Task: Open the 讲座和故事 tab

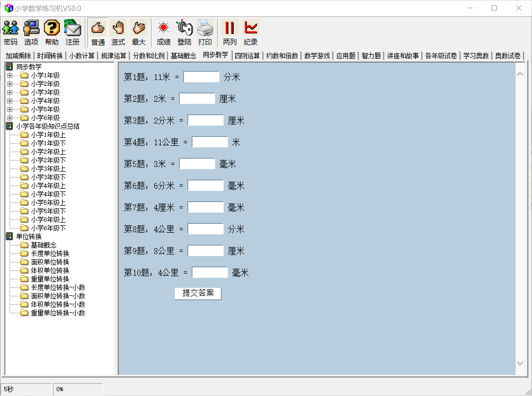Action: click(x=403, y=56)
